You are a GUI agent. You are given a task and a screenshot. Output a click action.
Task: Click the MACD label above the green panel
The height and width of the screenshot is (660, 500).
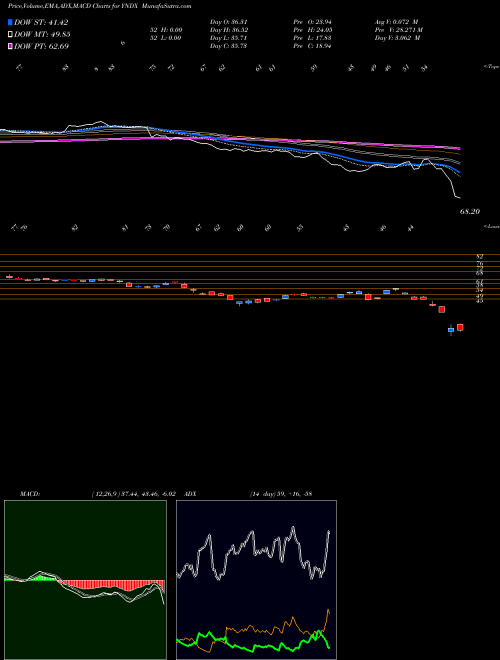30,493
